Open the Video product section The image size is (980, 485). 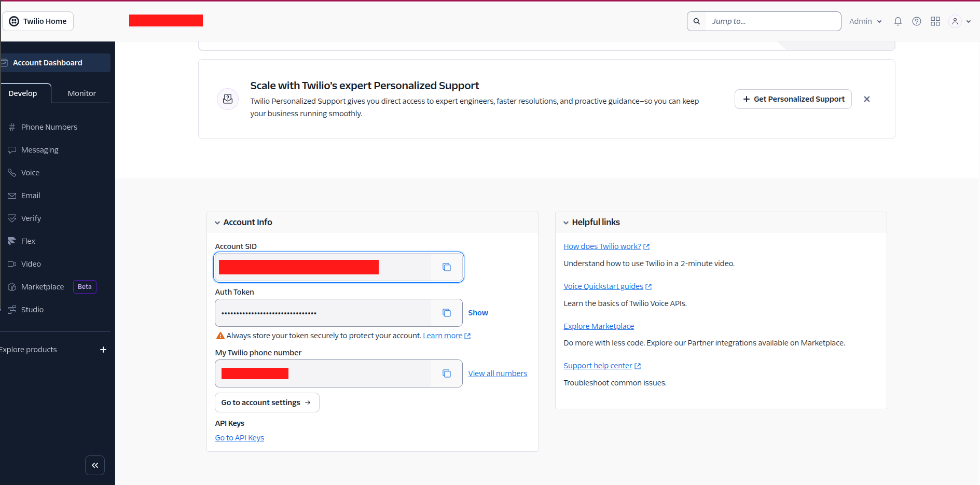coord(31,264)
